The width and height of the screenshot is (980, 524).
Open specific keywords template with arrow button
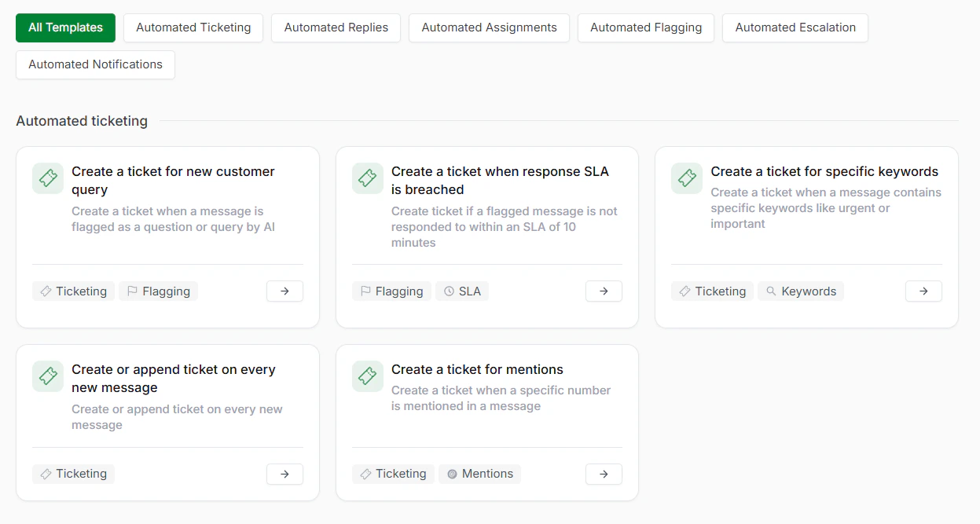tap(923, 291)
